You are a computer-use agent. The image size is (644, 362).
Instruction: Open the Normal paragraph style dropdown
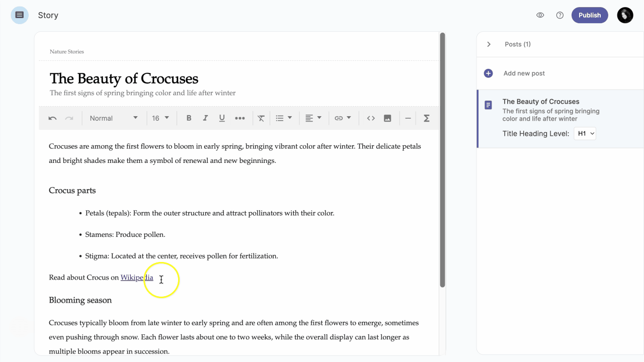tap(114, 118)
